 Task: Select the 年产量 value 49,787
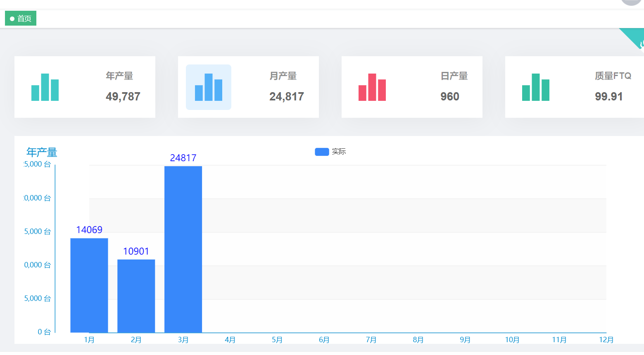pyautogui.click(x=123, y=97)
